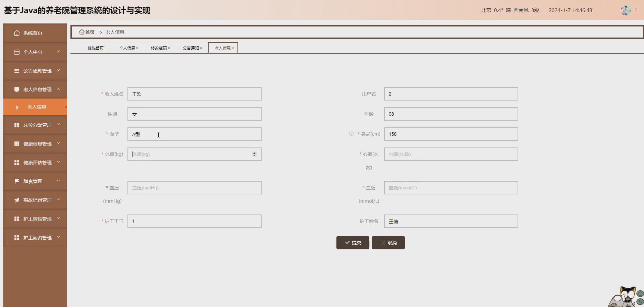Click the 护工工号 field with value 1
The height and width of the screenshot is (307, 644).
[x=195, y=221]
